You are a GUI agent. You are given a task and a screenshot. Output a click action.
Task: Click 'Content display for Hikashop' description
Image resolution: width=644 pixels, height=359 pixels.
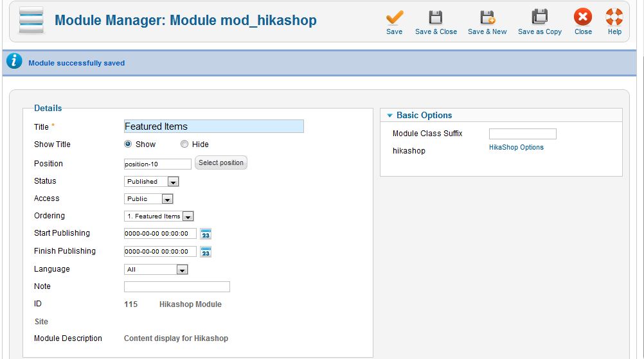176,338
